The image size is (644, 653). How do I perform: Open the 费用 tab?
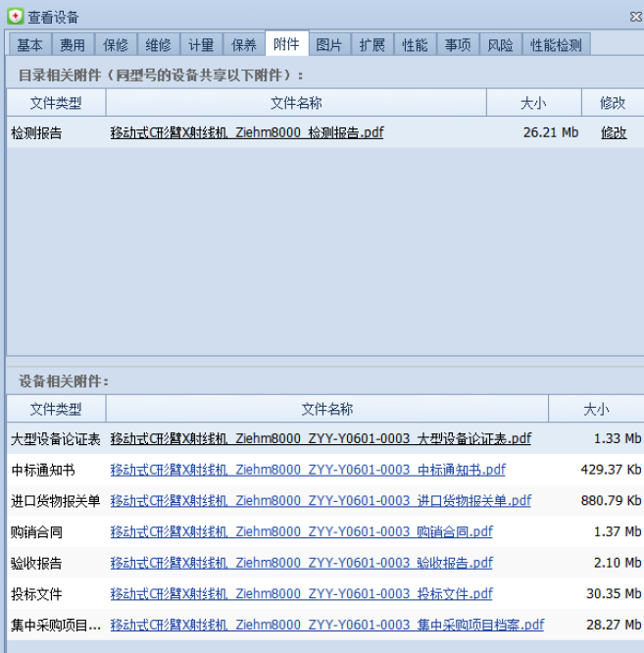tap(73, 44)
